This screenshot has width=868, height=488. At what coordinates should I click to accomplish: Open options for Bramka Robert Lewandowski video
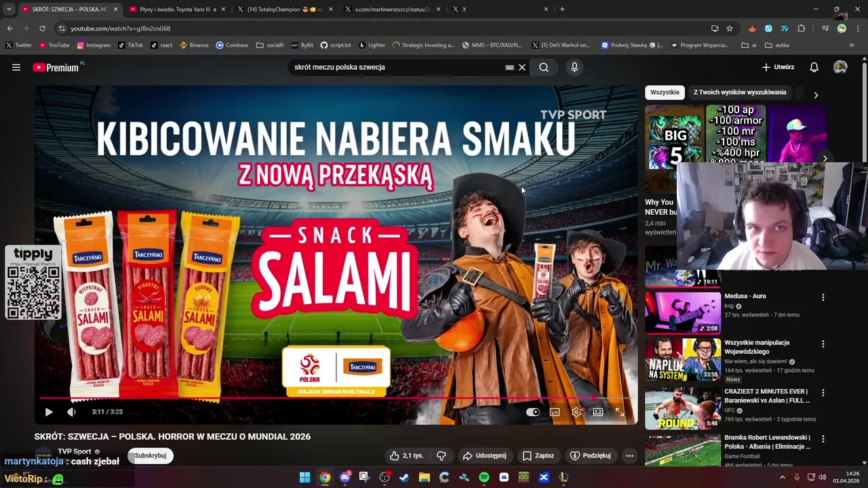[x=823, y=439]
